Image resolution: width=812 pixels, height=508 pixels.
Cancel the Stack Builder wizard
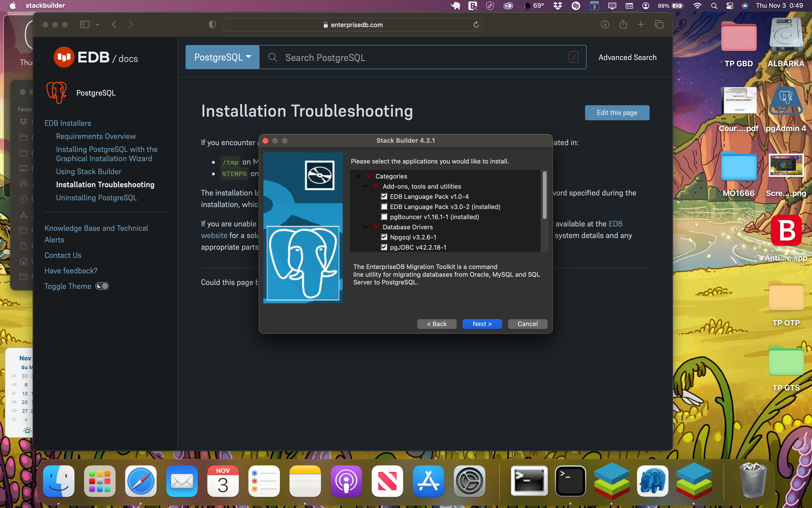pos(528,324)
